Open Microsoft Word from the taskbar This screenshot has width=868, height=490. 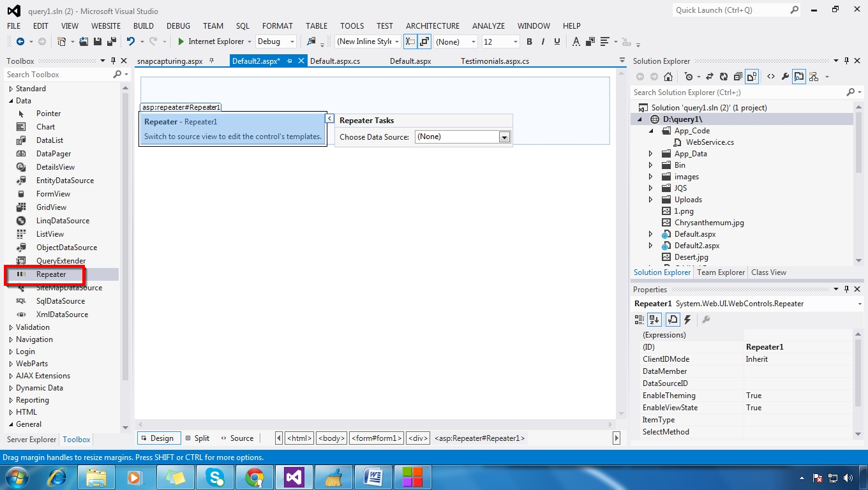coord(373,477)
